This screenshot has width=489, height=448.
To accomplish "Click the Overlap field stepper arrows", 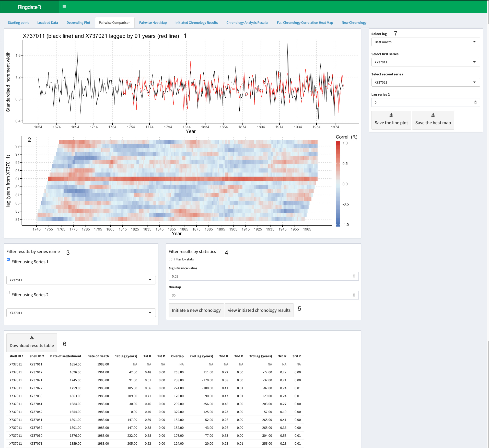I will [x=354, y=295].
